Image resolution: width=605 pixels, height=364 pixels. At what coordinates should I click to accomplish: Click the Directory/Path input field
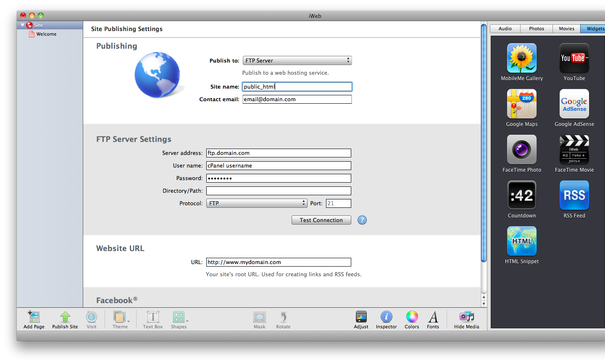(279, 191)
